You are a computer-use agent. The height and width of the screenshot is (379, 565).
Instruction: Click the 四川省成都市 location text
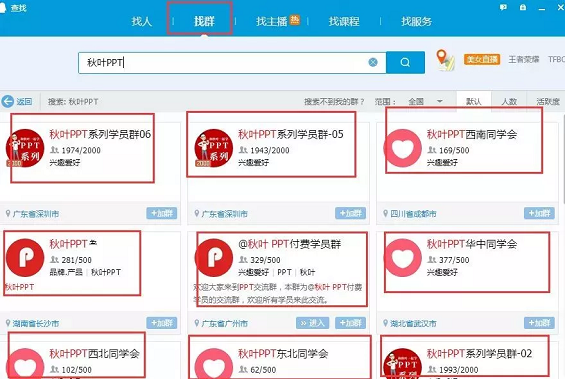(x=413, y=214)
